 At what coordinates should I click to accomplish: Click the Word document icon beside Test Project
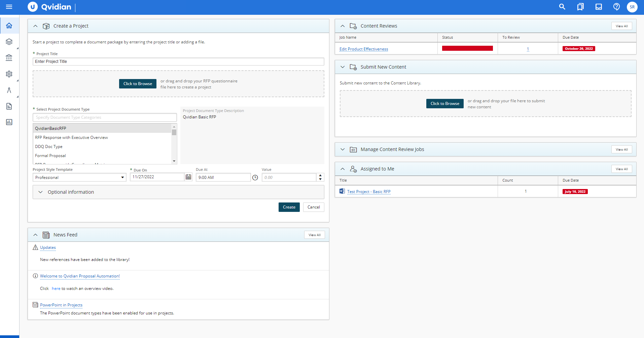pos(342,191)
